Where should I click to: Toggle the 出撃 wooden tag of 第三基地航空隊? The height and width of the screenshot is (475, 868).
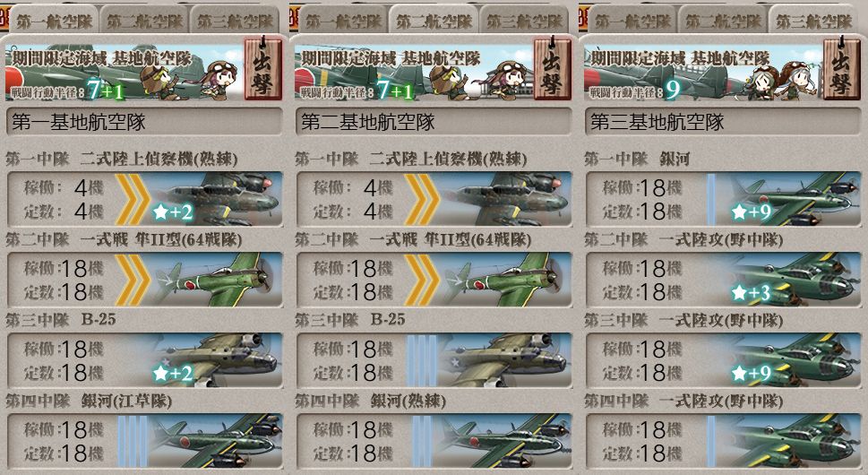coord(842,69)
